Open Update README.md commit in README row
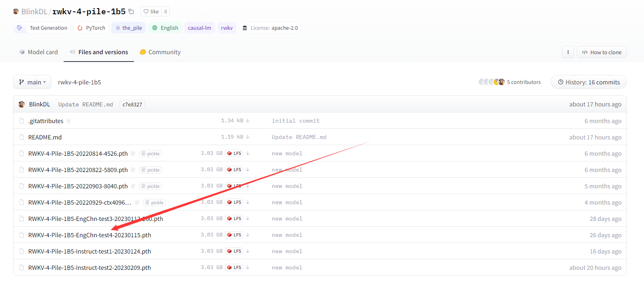Viewport: 644px width, 300px height. pos(299,137)
